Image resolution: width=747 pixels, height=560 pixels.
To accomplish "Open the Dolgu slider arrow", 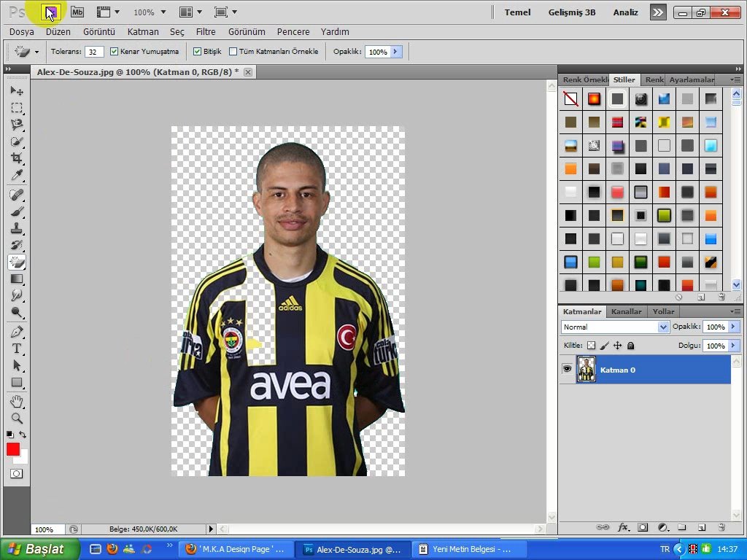I will coord(734,346).
